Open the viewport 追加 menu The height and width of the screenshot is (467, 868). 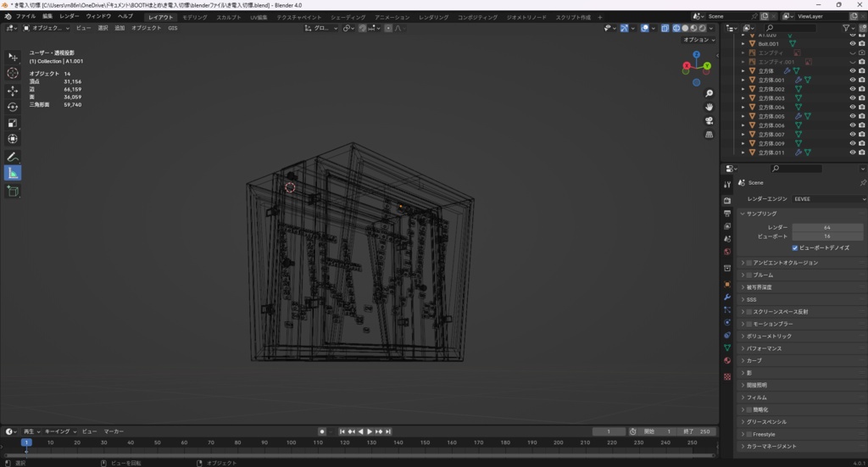pos(120,28)
